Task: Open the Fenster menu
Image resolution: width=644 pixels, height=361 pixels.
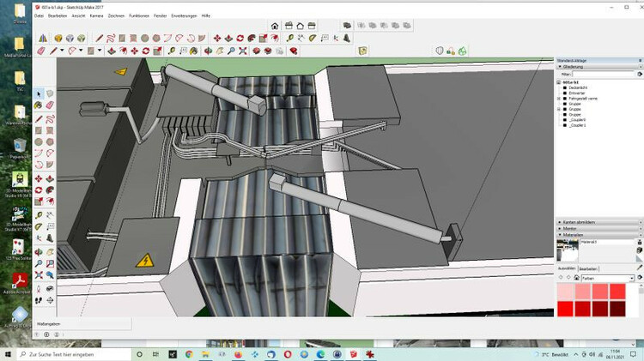Action: click(161, 15)
